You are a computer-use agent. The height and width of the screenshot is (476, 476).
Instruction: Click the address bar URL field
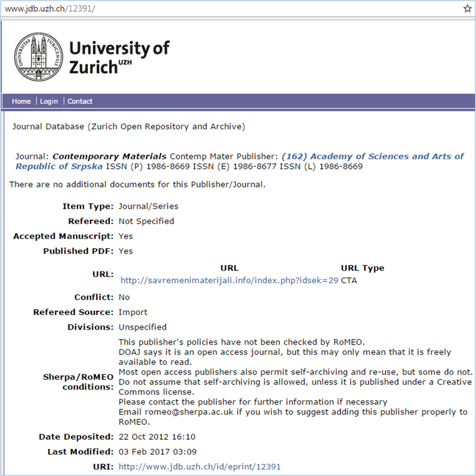point(230,9)
